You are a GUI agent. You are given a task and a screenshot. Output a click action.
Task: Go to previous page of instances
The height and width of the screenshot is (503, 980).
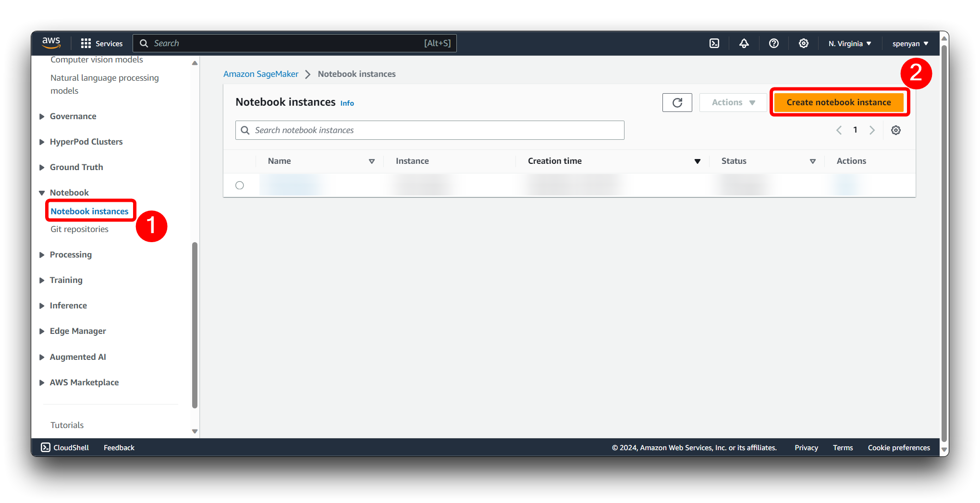click(839, 130)
